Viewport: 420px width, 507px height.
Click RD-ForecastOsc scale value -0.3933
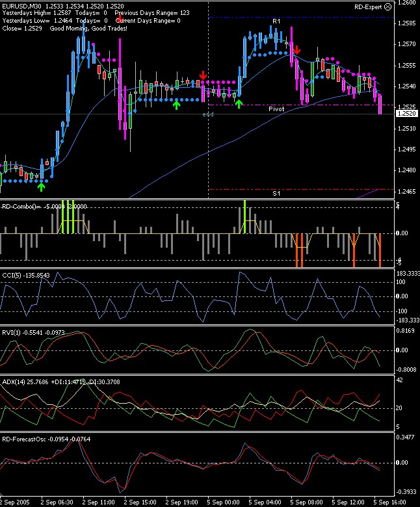(406, 492)
